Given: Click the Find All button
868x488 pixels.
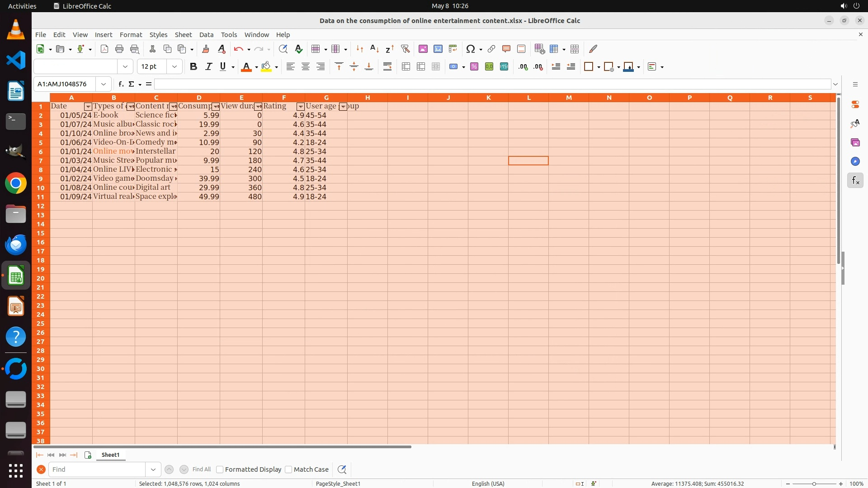Looking at the screenshot, I should (201, 469).
